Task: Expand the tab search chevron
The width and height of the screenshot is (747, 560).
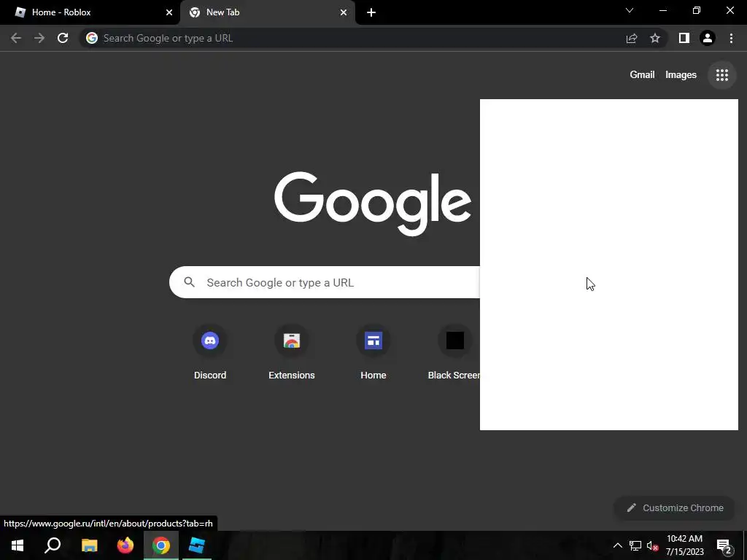Action: (630, 10)
